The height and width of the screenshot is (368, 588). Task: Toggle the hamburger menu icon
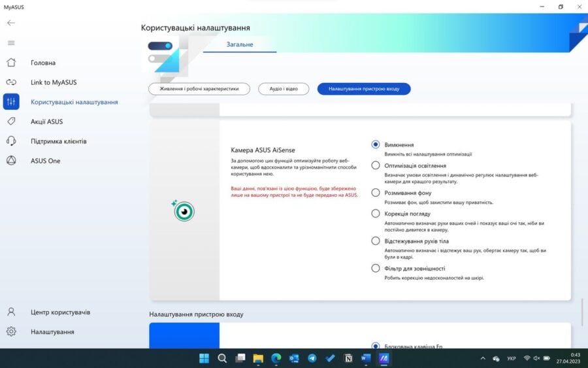(11, 42)
